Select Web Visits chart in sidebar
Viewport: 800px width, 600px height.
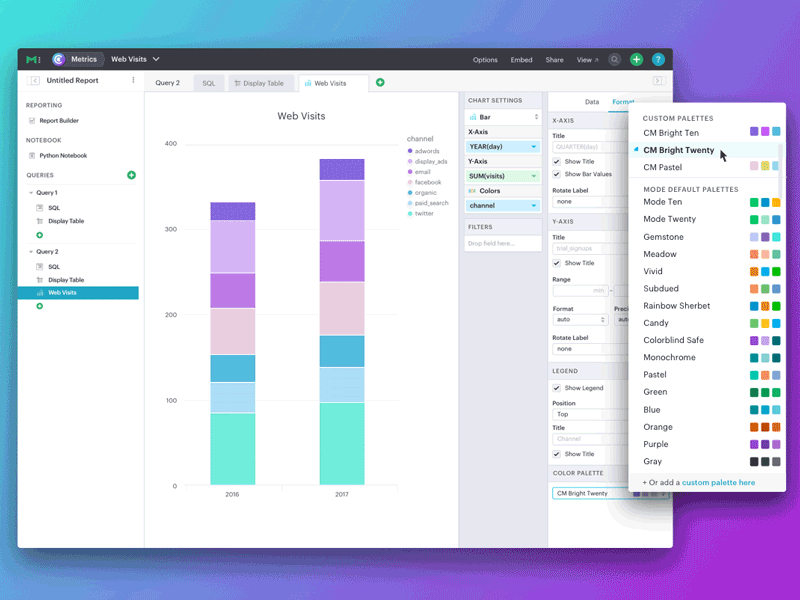coord(78,293)
